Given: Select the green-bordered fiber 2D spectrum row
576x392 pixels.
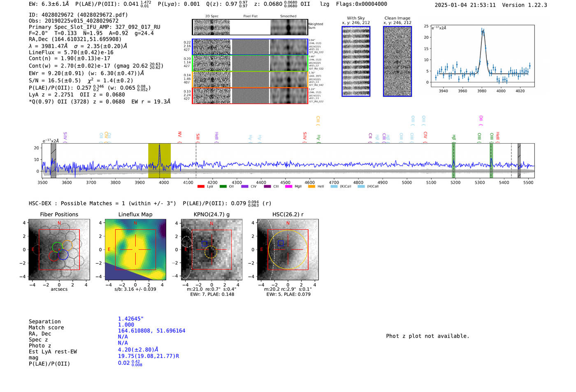Looking at the screenshot, I should pos(250,63).
